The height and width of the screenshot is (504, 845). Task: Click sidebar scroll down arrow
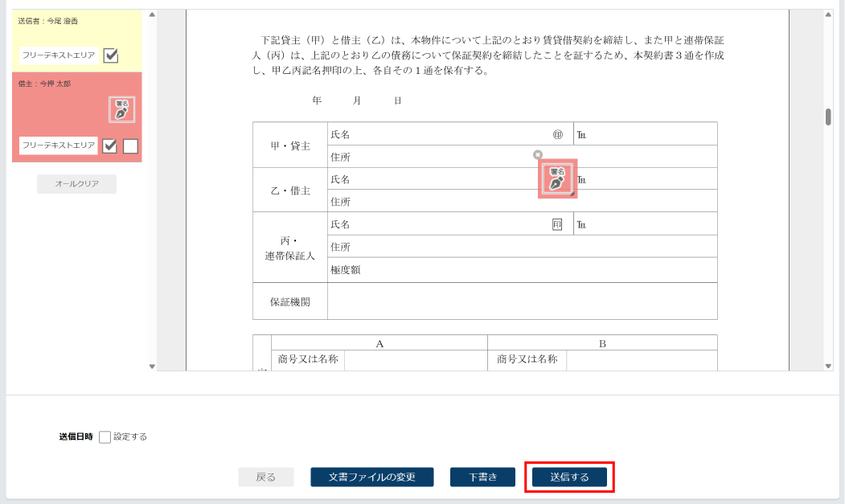point(152,367)
